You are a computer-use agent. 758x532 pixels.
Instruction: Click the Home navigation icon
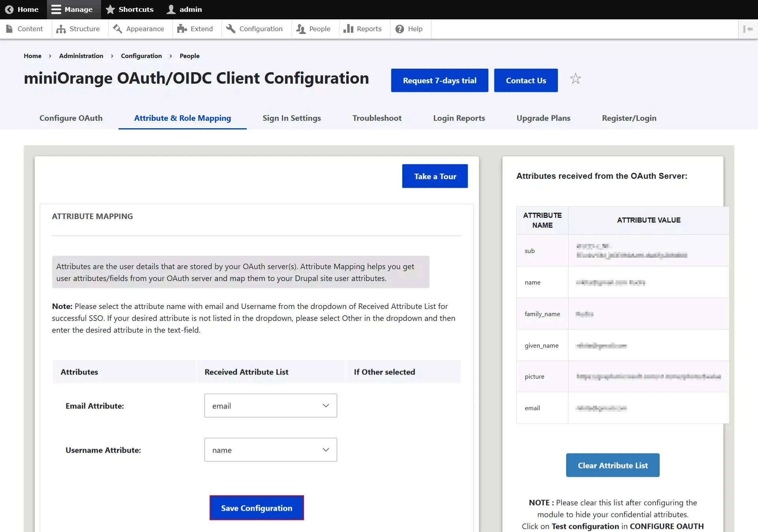pos(8,9)
